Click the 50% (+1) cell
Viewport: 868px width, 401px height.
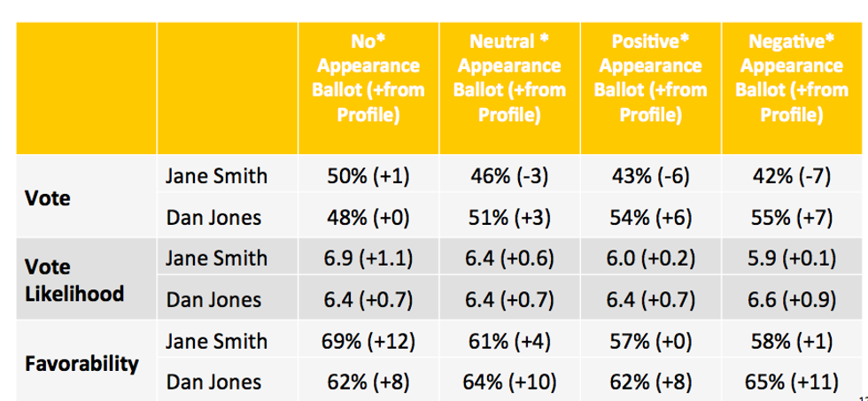point(368,177)
